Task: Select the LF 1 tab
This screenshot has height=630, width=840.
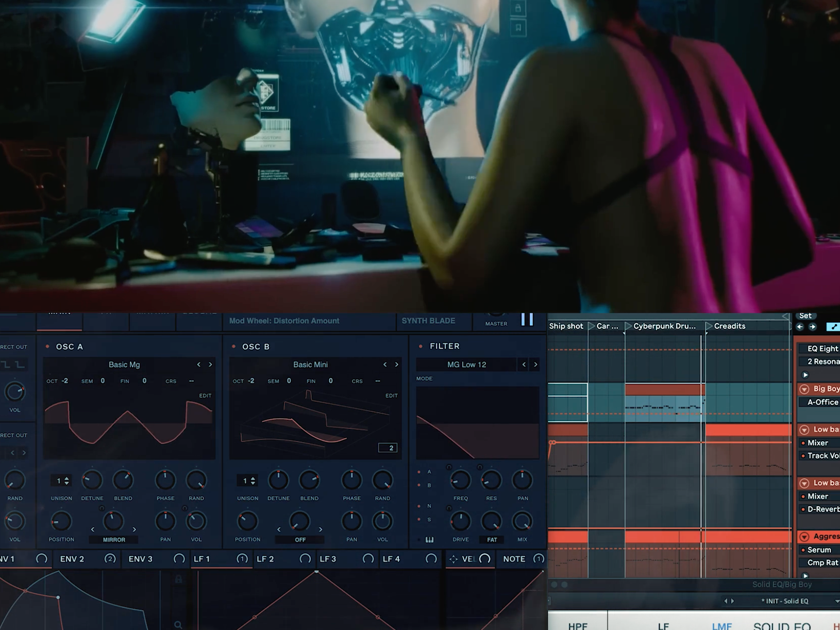Action: coord(201,559)
